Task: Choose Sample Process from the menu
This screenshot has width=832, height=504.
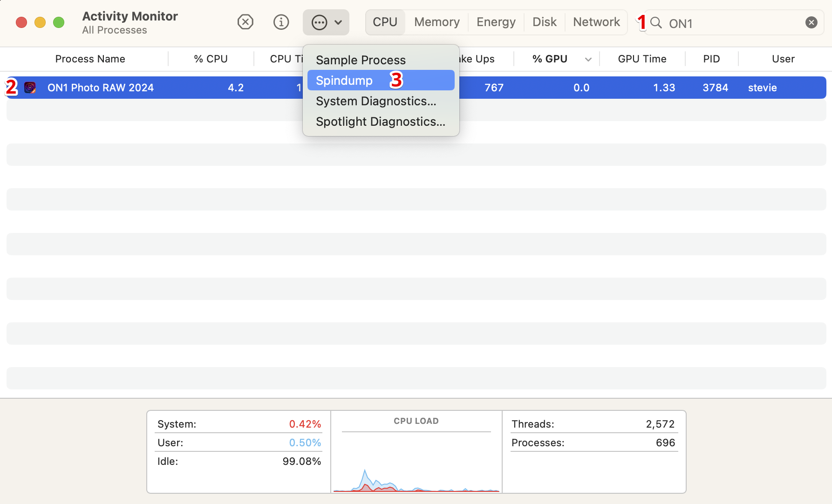Action: tap(381, 60)
